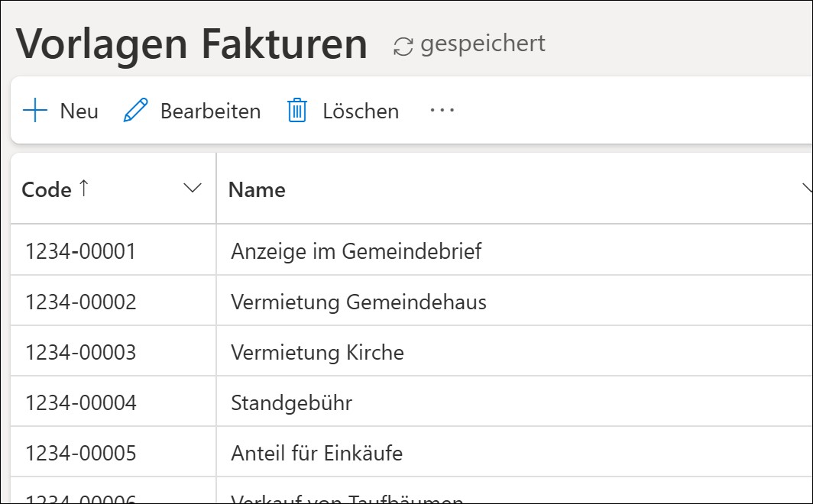Select the row with code 1234-00004

[80, 402]
